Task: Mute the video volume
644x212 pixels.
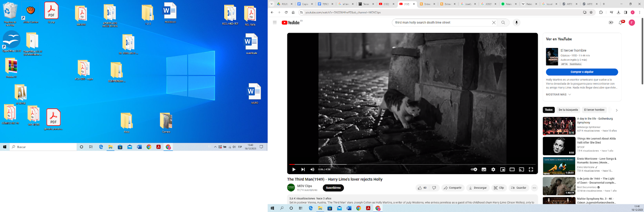Action: (x=312, y=170)
